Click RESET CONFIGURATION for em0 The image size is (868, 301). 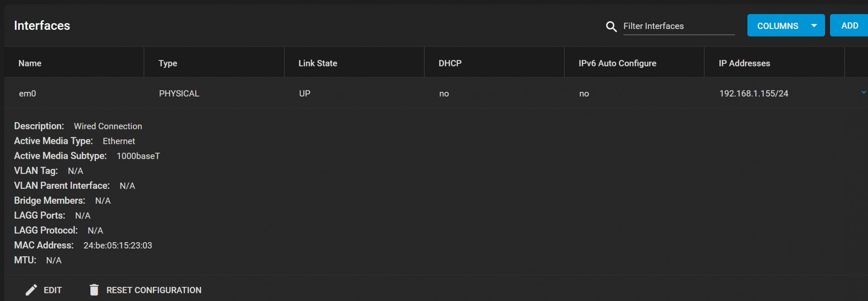click(145, 290)
